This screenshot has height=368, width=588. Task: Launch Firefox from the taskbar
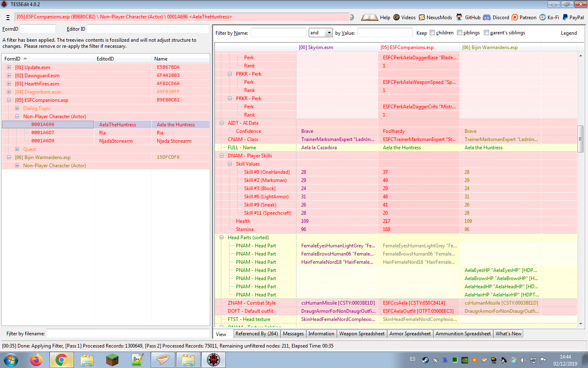click(x=36, y=360)
